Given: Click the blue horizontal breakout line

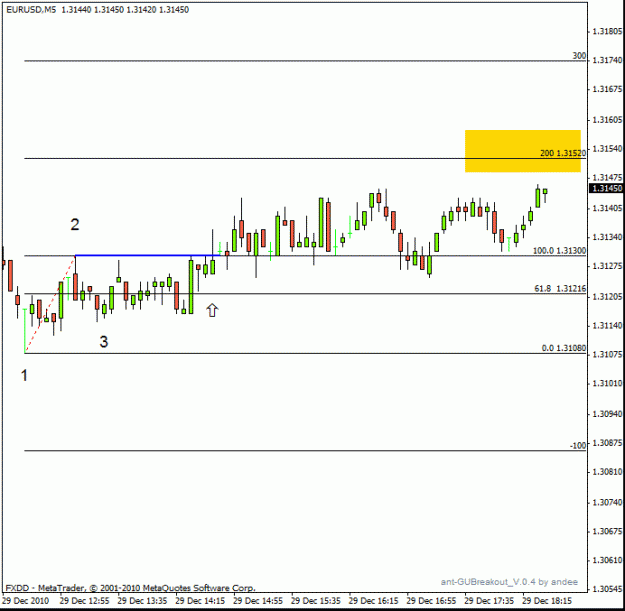Looking at the screenshot, I should click(x=147, y=255).
